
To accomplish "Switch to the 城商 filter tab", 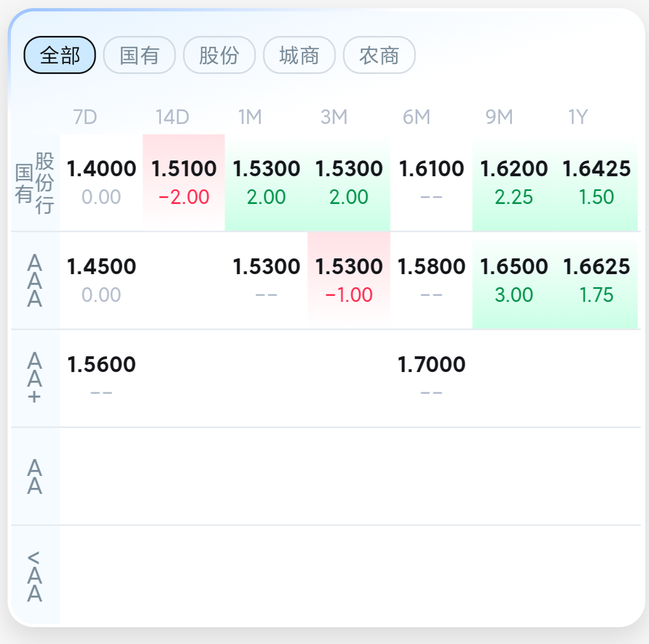I will (299, 55).
